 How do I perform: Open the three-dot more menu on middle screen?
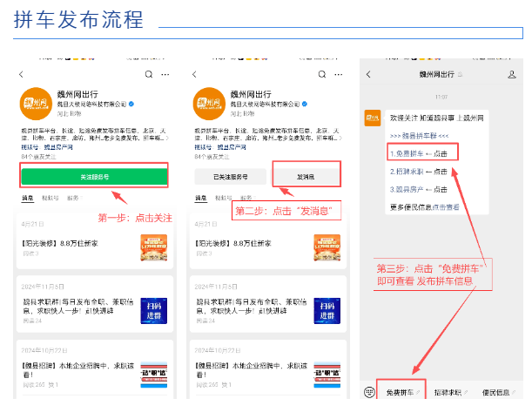pyautogui.click(x=337, y=75)
